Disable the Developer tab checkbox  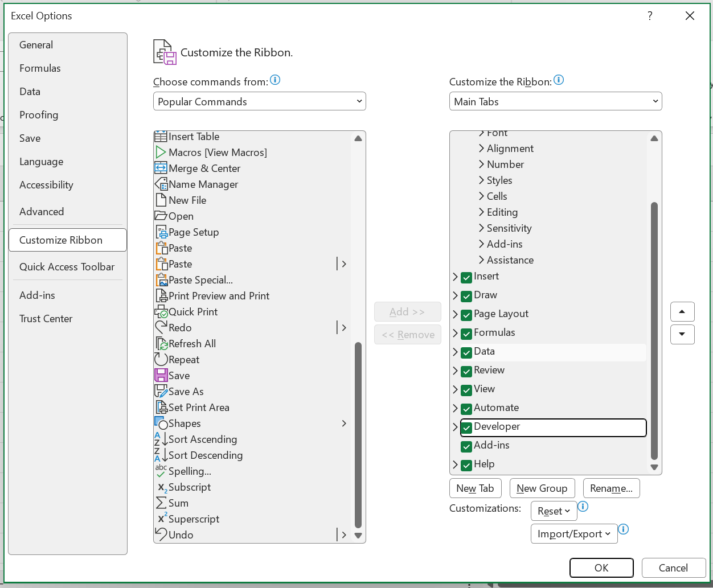[466, 427]
